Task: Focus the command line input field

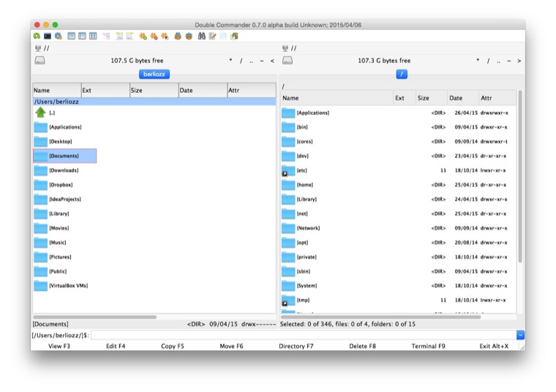Action: (x=304, y=335)
